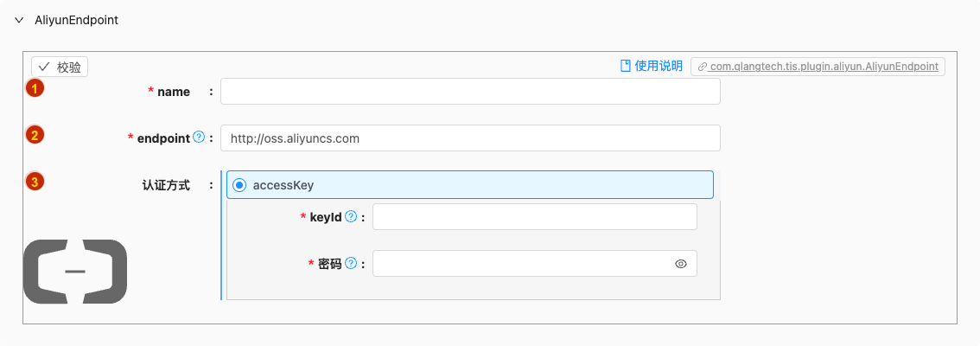
Task: Click the red step 1 badge
Action: tap(35, 88)
